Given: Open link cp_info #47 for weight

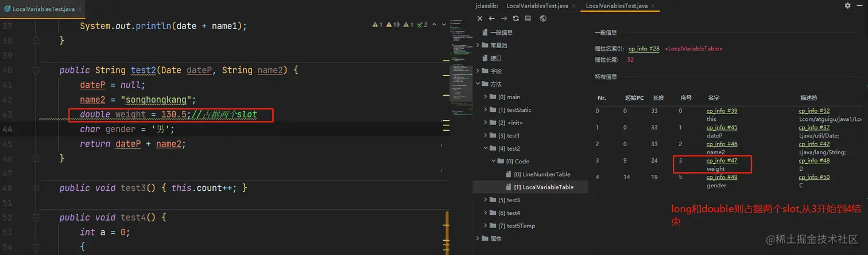Looking at the screenshot, I should pyautogui.click(x=722, y=160).
